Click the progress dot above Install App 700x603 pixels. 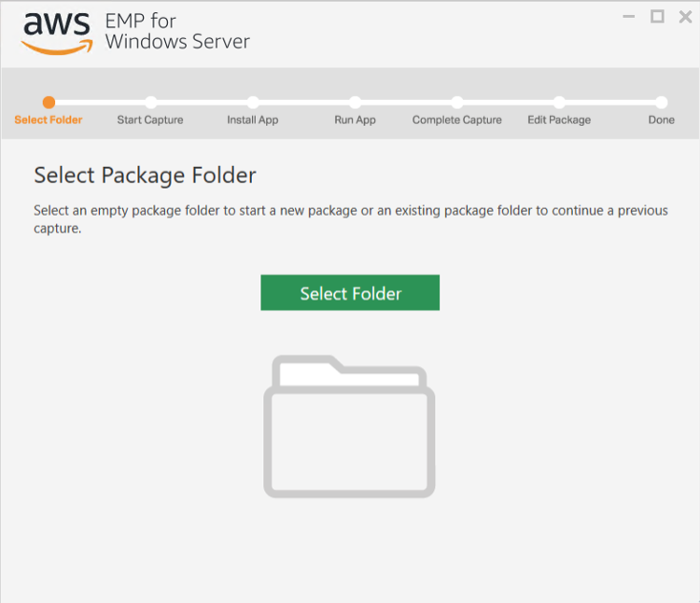point(253,102)
